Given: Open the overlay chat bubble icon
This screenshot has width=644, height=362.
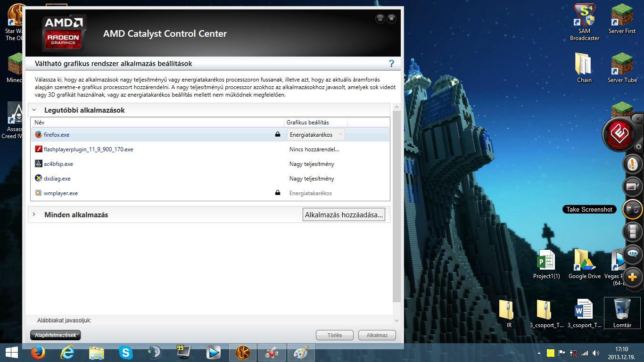Looking at the screenshot, I should point(633,255).
